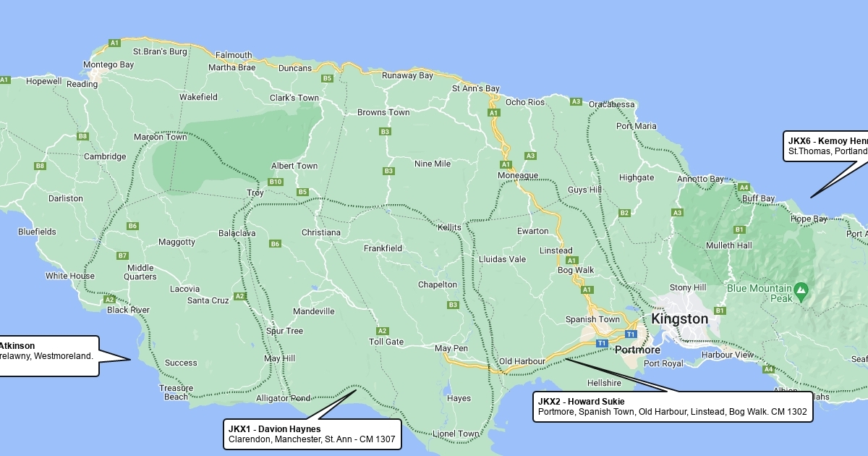
Task: Select the Ocho Rios place label
Action: 525,102
